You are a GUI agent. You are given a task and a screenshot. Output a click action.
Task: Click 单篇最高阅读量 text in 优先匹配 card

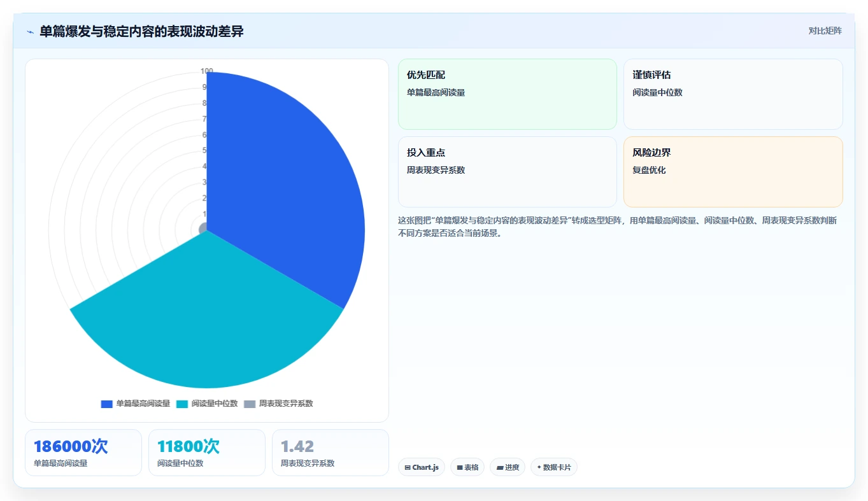(x=436, y=92)
